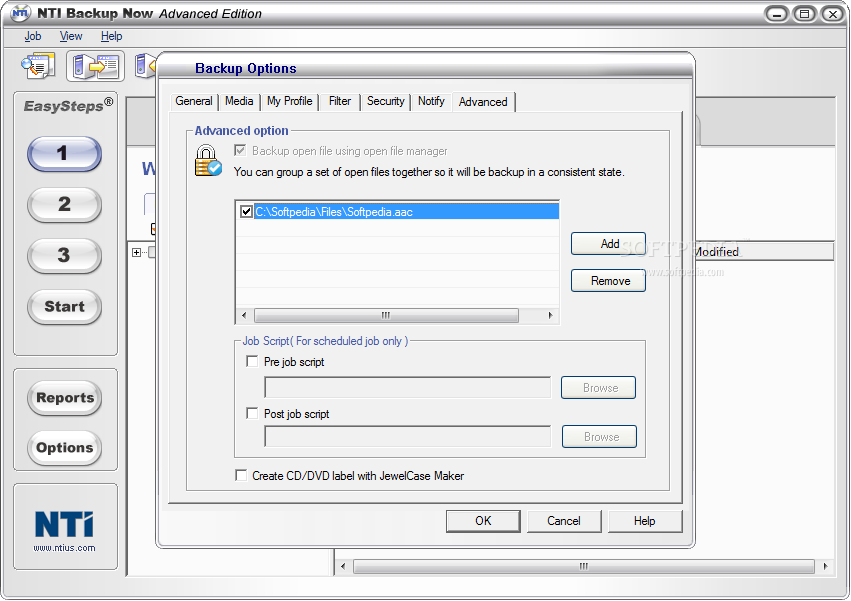Screen dimensions: 851x601
Task: Click the Modified column header
Action: pyautogui.click(x=763, y=252)
